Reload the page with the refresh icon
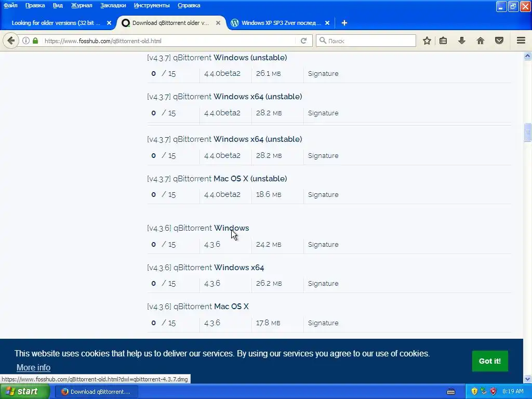This screenshot has width=532, height=399. tap(303, 41)
